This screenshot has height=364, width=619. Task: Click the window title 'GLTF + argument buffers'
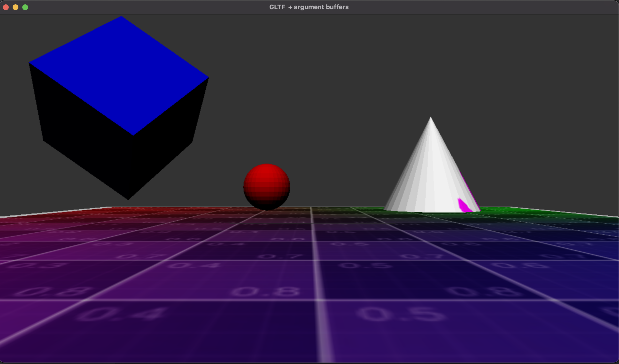(x=309, y=7)
